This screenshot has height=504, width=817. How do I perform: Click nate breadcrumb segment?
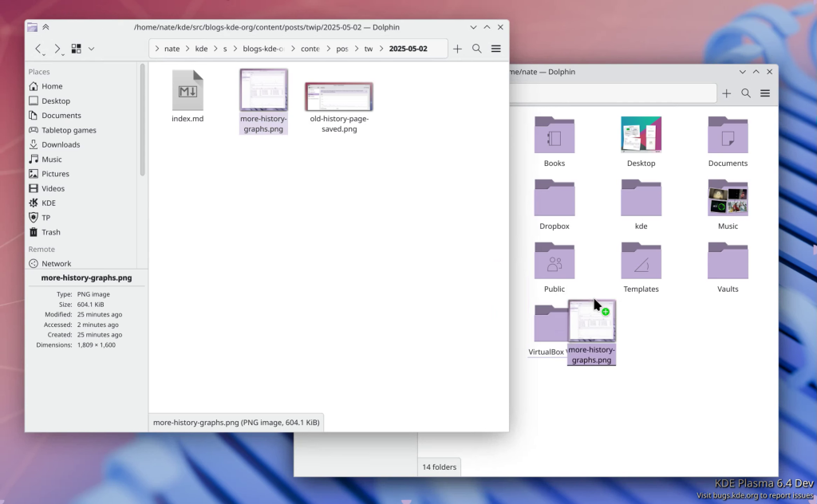[x=172, y=49]
